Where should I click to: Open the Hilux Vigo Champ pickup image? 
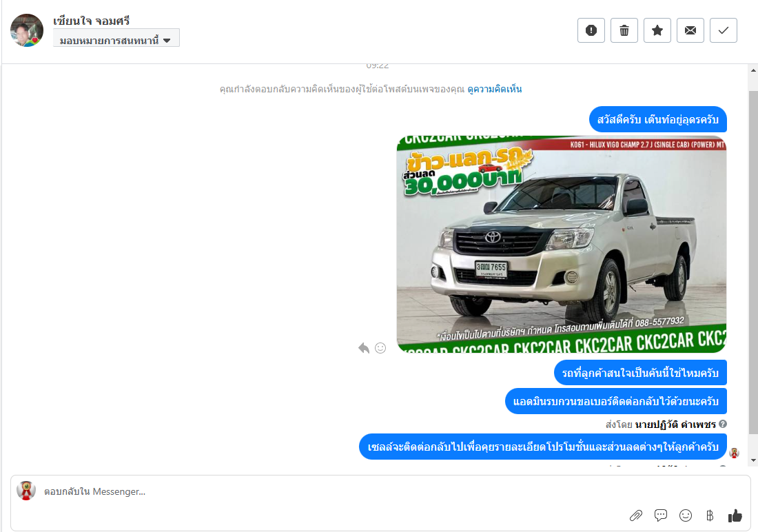(561, 244)
